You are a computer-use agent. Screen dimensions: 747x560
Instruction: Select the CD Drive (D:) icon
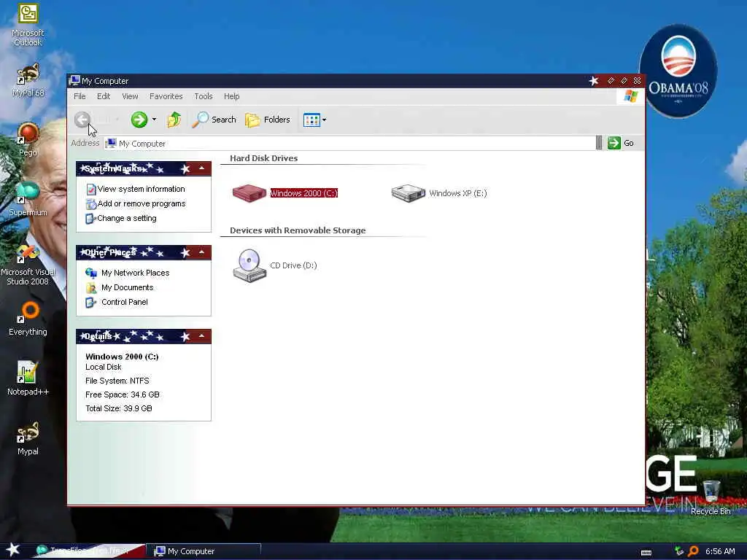(249, 265)
